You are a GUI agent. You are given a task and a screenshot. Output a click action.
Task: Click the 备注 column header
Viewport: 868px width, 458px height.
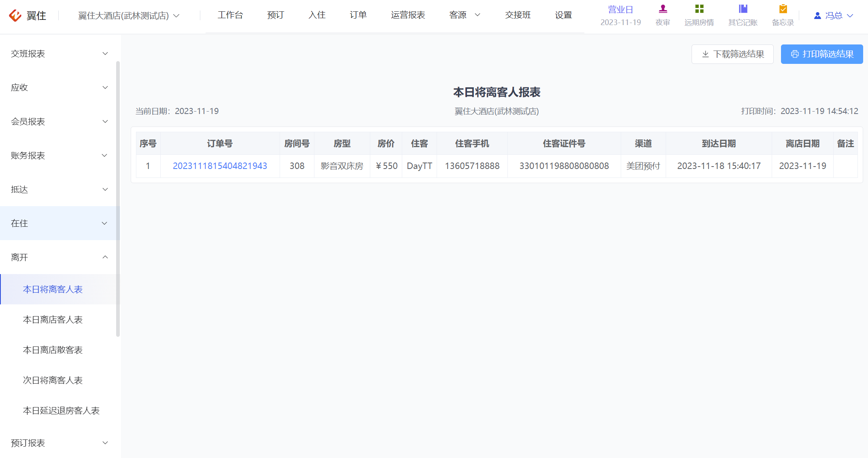click(x=845, y=144)
